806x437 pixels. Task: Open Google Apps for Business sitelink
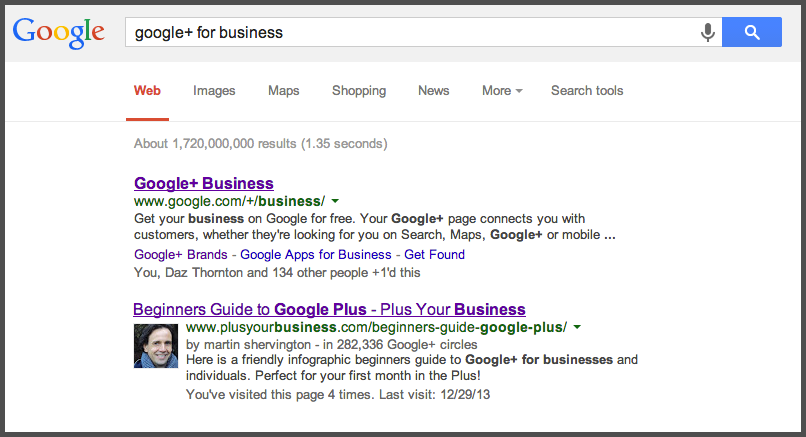point(316,254)
